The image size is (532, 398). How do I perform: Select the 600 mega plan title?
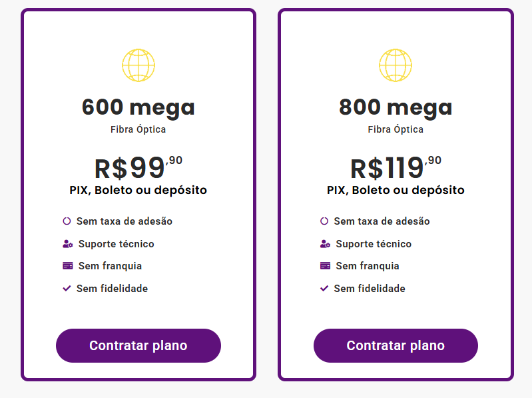coord(138,107)
